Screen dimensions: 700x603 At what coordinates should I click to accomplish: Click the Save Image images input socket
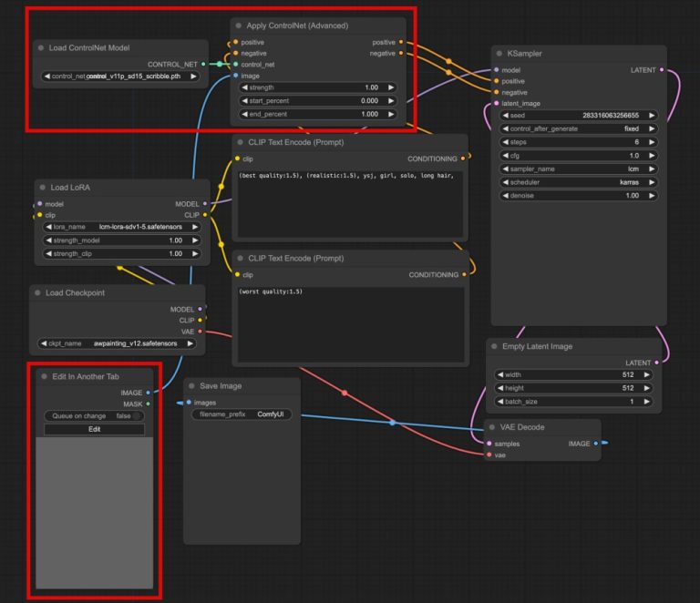tap(189, 403)
